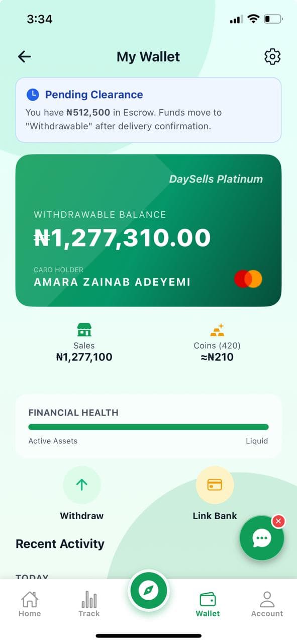Image resolution: width=297 pixels, height=644 pixels.
Task: Tap the Coins gold bars icon
Action: 217,330
